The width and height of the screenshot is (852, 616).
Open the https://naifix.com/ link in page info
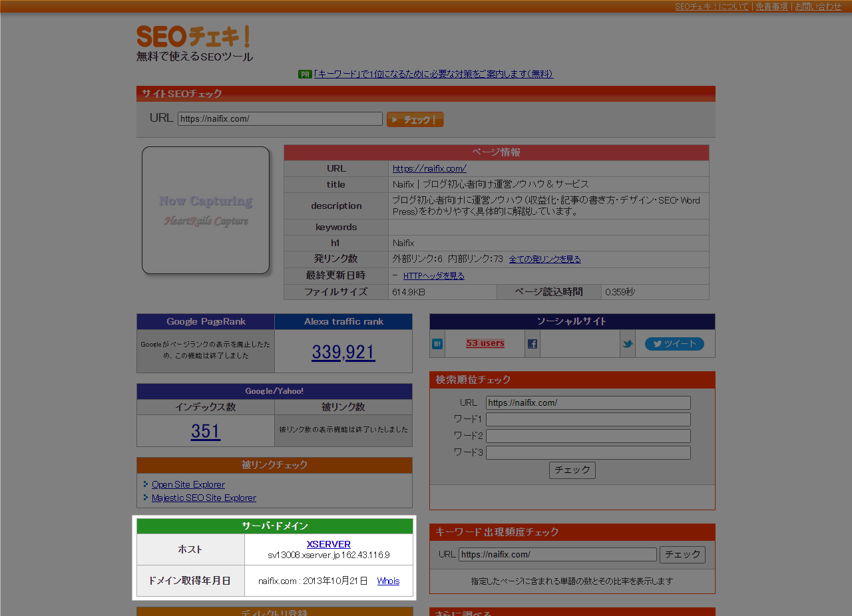[x=429, y=169]
